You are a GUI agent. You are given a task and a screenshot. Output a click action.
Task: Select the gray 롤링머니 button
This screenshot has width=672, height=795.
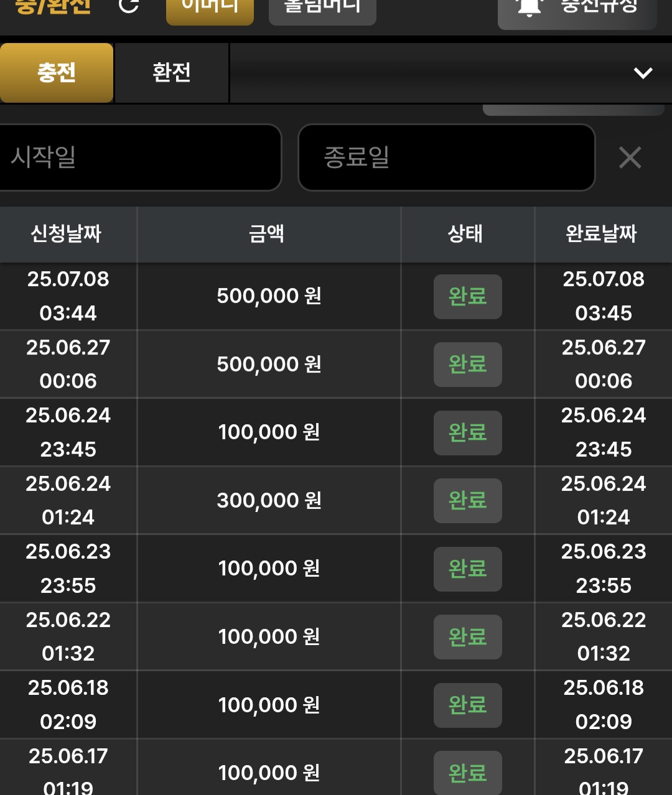322,9
